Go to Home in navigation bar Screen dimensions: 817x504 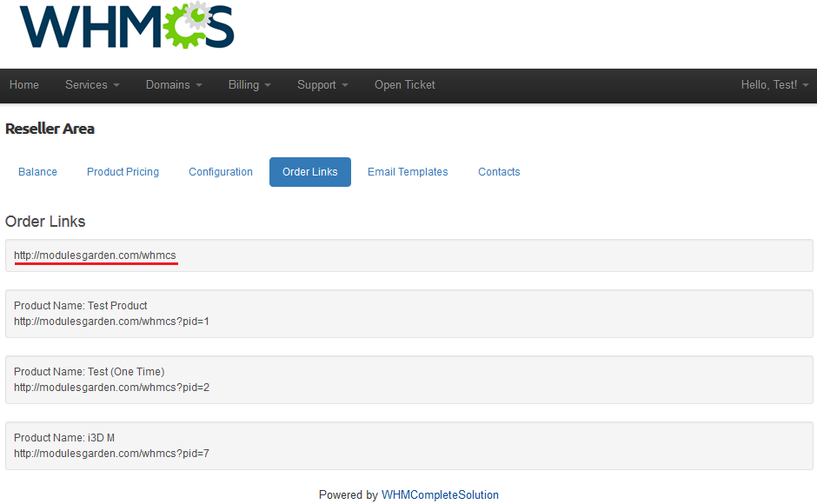click(24, 85)
